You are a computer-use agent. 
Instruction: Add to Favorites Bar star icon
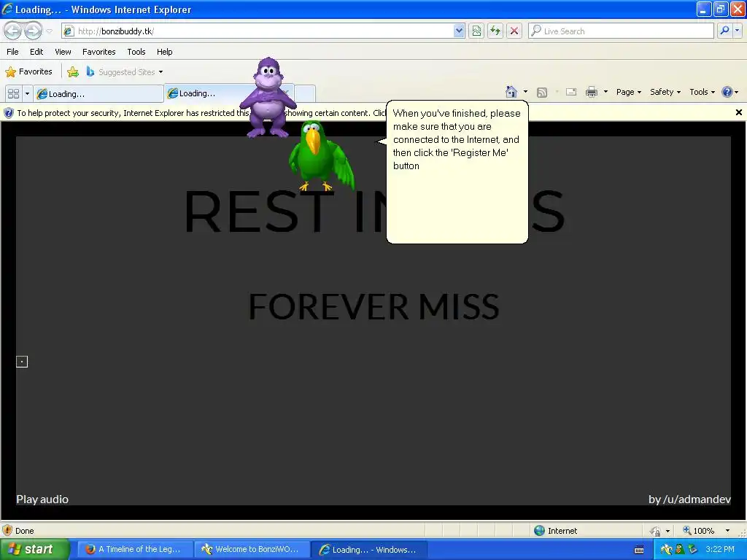tap(73, 72)
